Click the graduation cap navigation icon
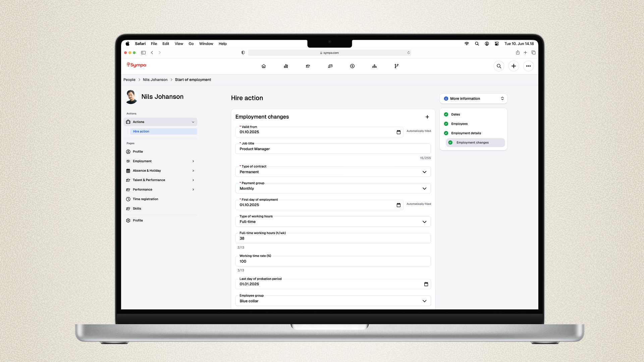This screenshot has width=644, height=362. click(x=308, y=66)
